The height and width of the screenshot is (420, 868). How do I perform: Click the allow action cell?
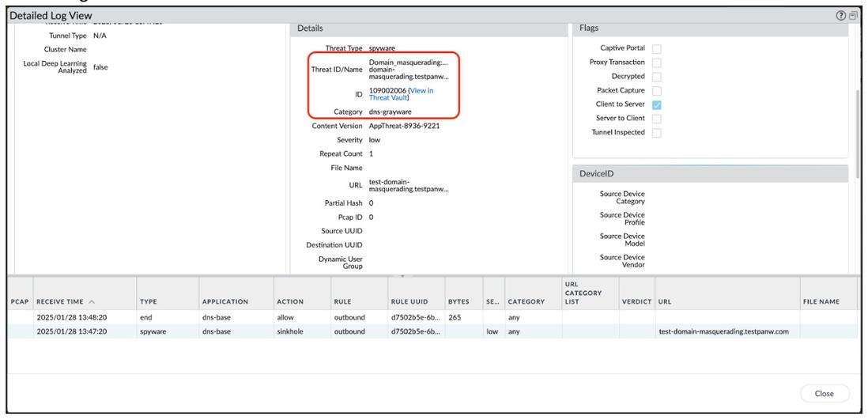285,318
